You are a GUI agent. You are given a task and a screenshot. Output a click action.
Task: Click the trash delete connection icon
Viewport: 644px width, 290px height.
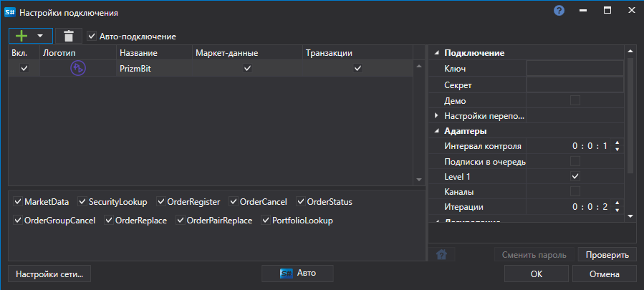click(69, 36)
